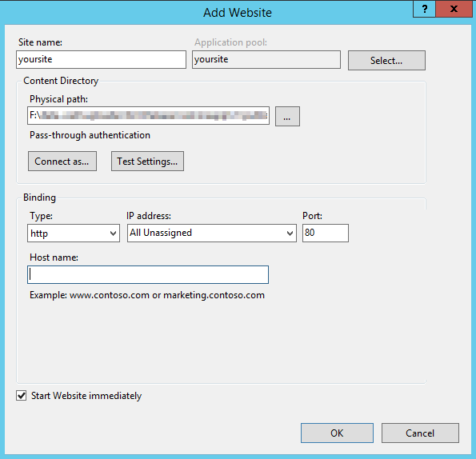Expand the IP address dropdown arrow
Screen dimensions: 476x459
(290, 233)
